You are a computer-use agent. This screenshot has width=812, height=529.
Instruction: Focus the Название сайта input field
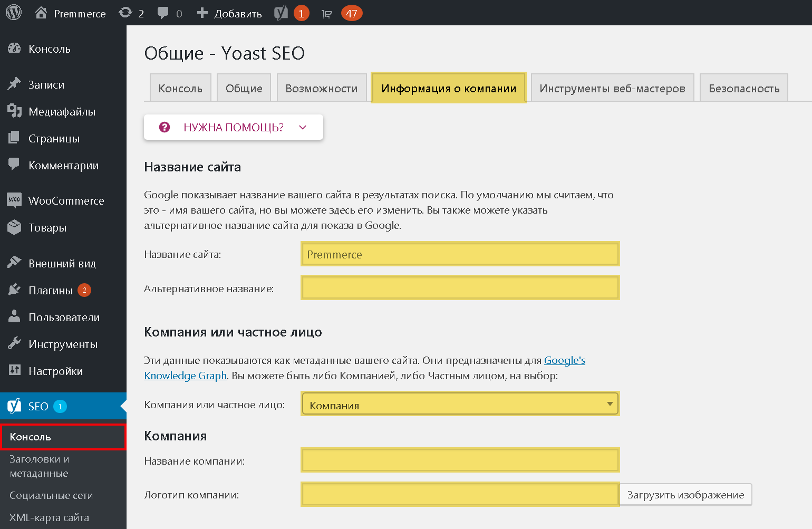(x=460, y=254)
